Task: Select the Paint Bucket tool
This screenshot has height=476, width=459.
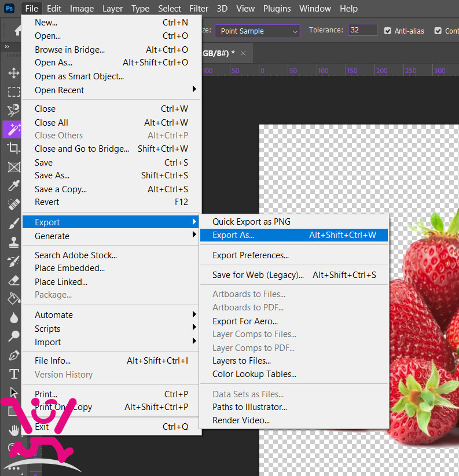Action: (x=14, y=299)
